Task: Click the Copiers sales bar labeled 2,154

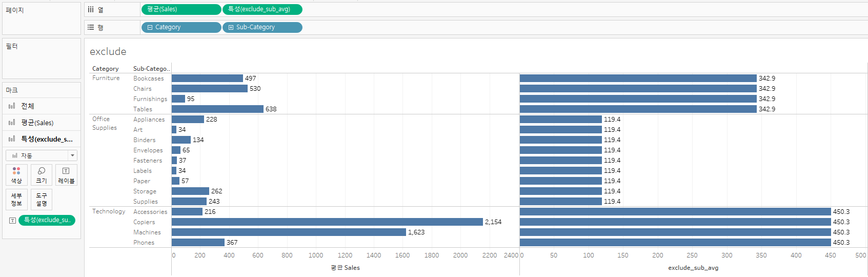Action: (x=327, y=222)
